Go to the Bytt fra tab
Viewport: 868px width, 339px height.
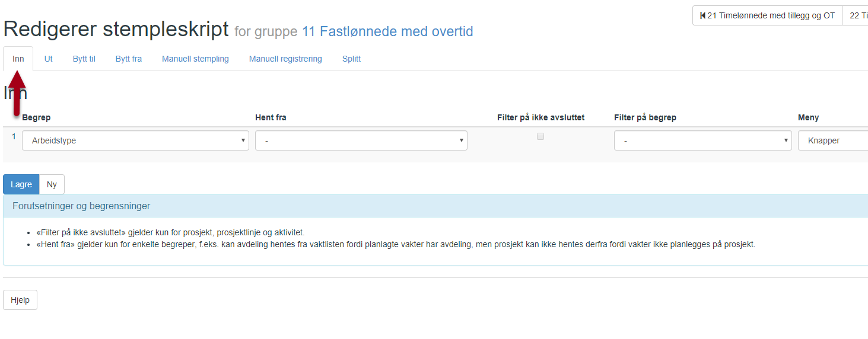coord(129,59)
